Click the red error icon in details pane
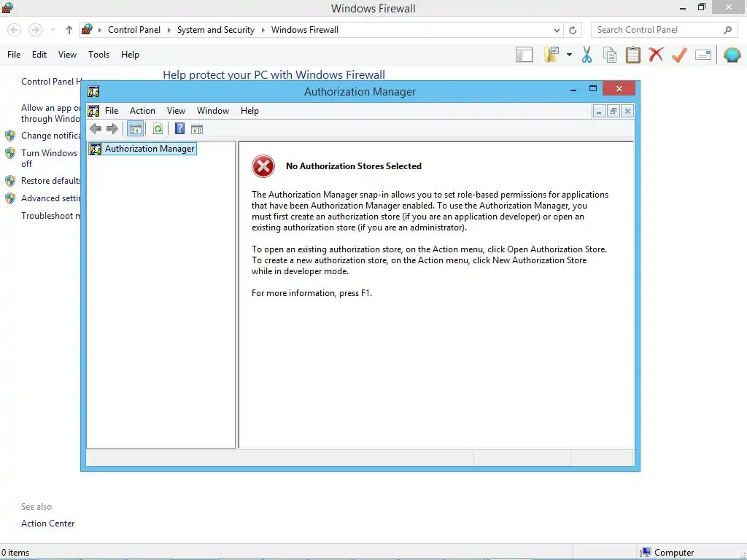Screen dimensions: 747x560 click(263, 166)
